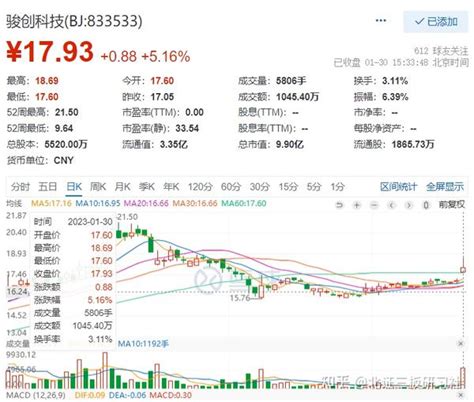This screenshot has height=402, width=474.
Task: Click the bracket icon beside 前复权
Action: pyautogui.click(x=426, y=205)
